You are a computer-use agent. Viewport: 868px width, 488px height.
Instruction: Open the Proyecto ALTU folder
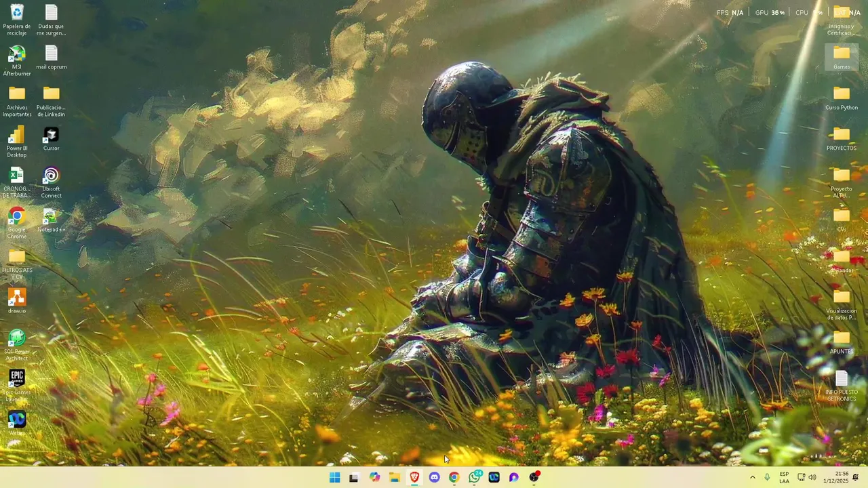[x=842, y=183]
